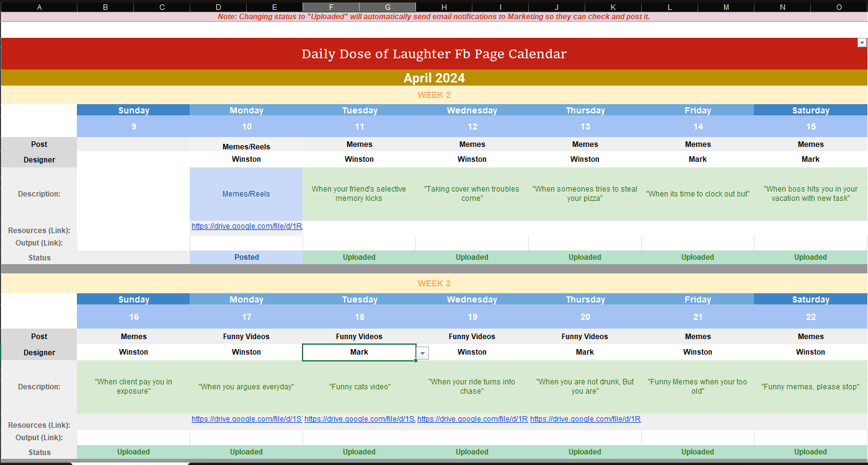Select "When client pay you in exposure" description
868x465 pixels.
coord(134,387)
